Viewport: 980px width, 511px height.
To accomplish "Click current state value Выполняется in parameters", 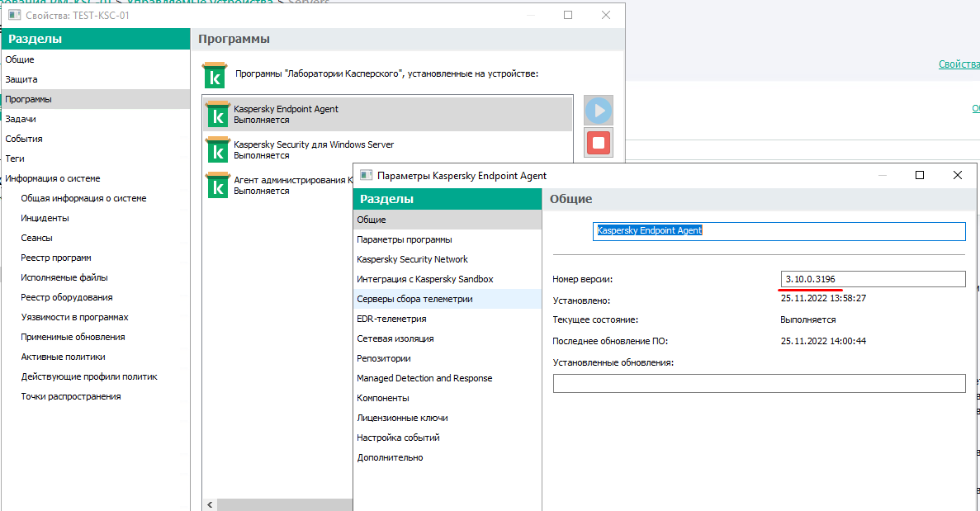I will [807, 319].
